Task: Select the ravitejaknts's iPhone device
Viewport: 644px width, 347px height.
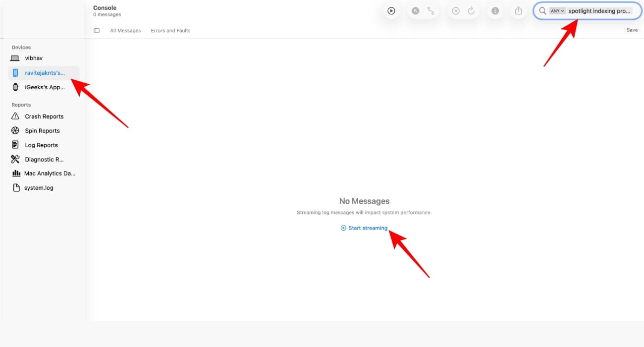Action: tap(44, 73)
